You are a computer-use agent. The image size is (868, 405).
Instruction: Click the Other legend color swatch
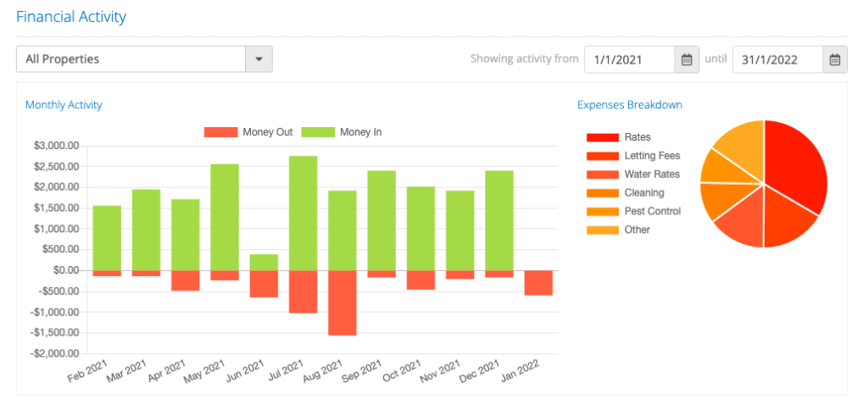click(603, 230)
